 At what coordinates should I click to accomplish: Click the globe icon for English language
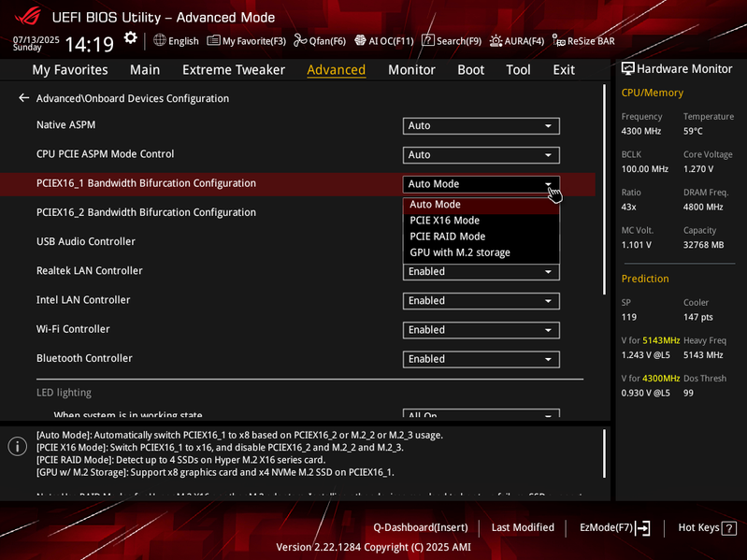coord(160,40)
